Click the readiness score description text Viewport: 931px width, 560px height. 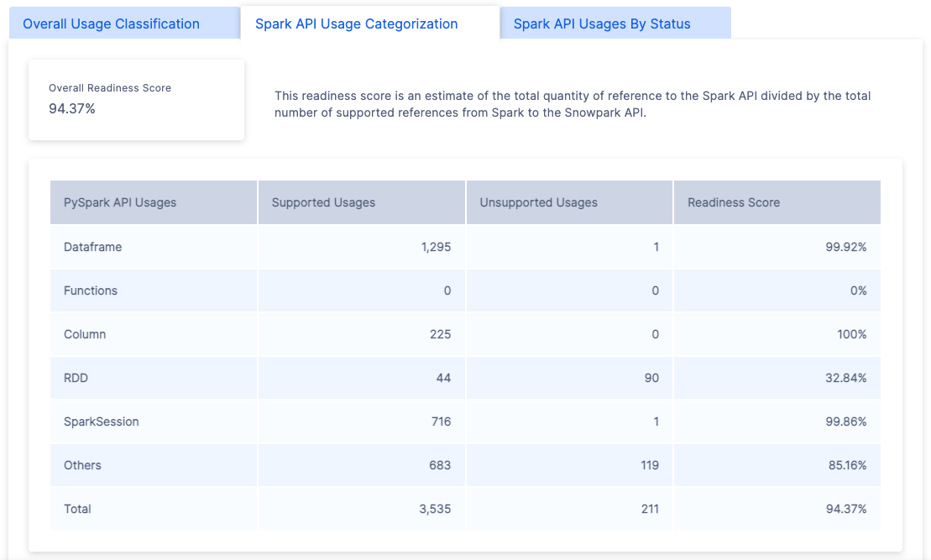click(572, 104)
